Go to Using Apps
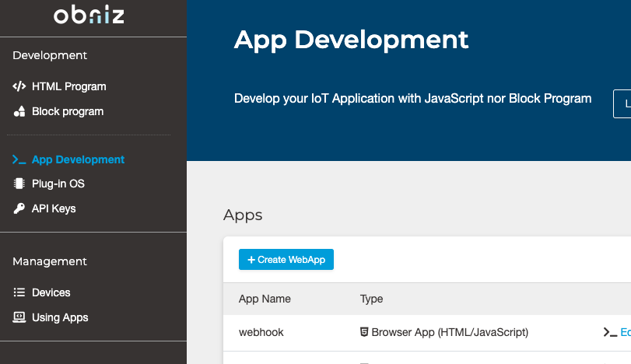 pyautogui.click(x=60, y=317)
